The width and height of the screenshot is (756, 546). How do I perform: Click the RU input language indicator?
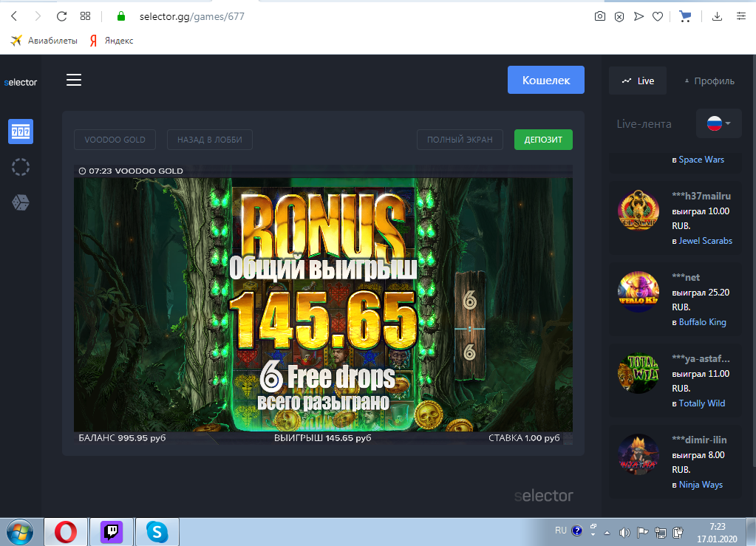point(560,530)
